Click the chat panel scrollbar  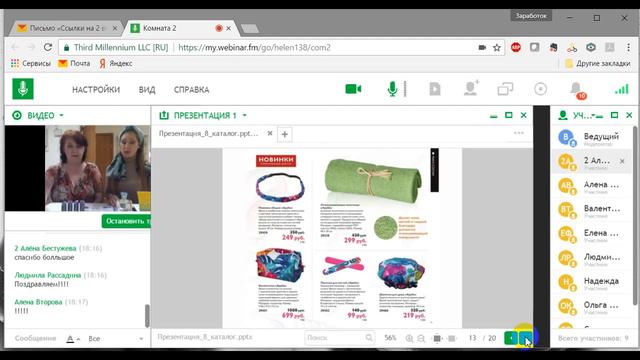147,315
